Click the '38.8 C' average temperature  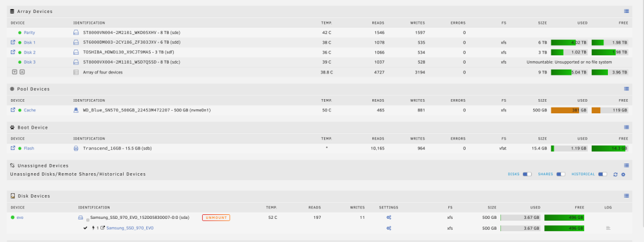[327, 72]
